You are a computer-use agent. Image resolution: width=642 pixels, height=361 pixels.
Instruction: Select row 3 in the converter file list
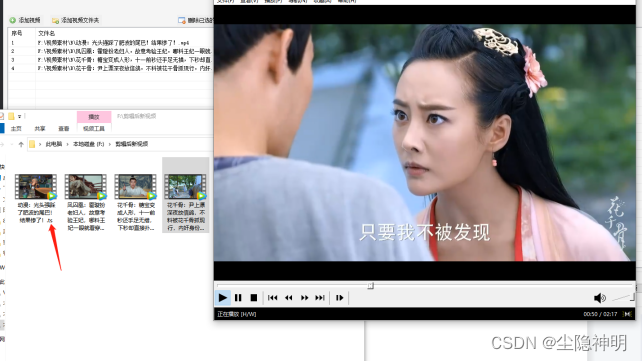pyautogui.click(x=111, y=60)
